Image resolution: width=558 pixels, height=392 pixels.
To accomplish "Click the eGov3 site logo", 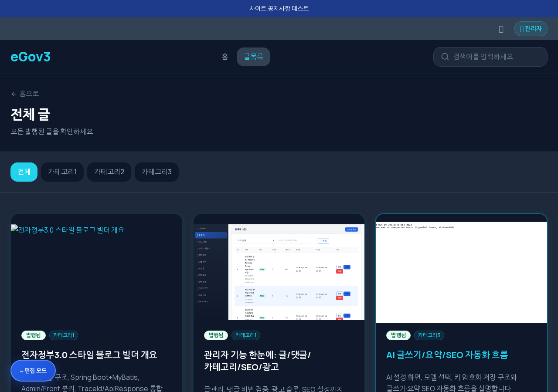I will 31,57.
